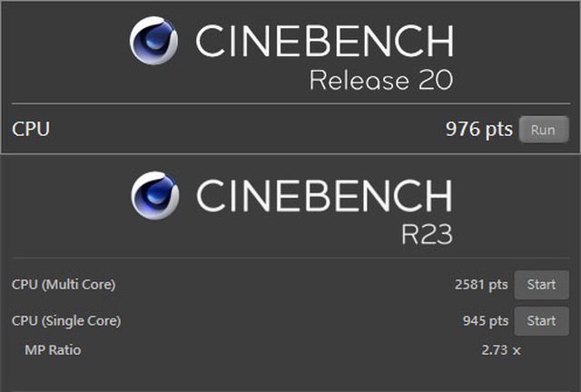Click the CINEBENCH title above Release 20

click(x=324, y=41)
